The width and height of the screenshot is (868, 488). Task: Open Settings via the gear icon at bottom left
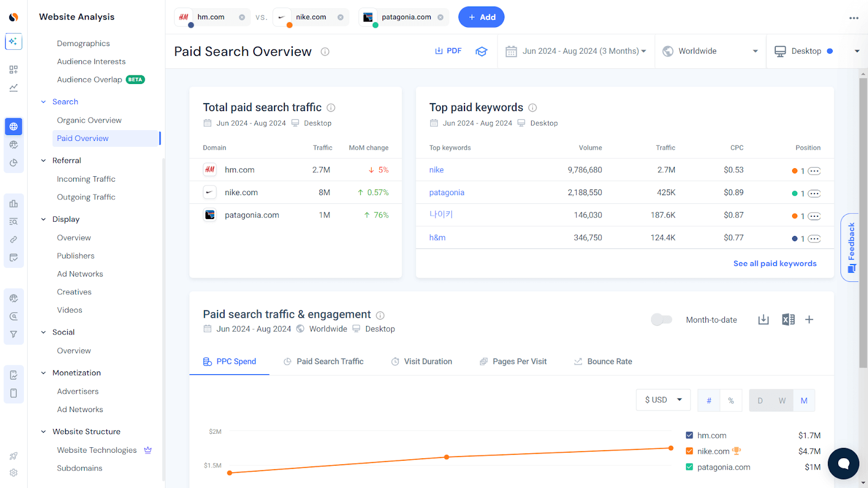(14, 472)
